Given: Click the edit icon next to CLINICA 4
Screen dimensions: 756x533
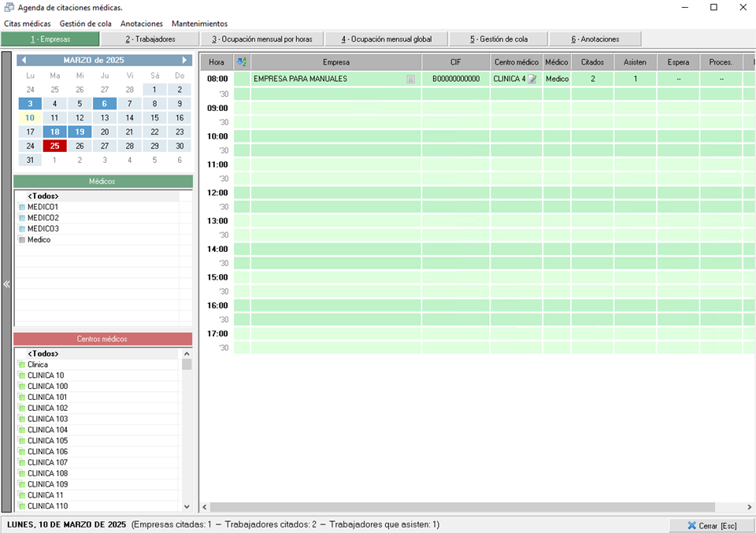Looking at the screenshot, I should click(x=532, y=79).
